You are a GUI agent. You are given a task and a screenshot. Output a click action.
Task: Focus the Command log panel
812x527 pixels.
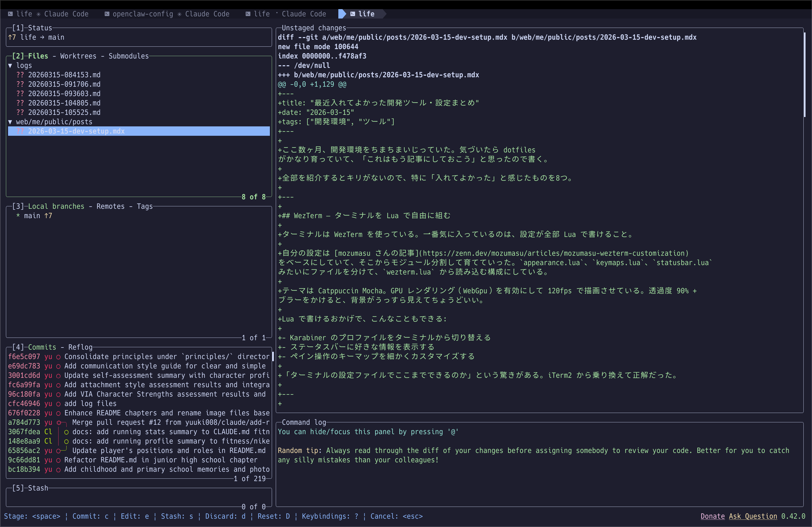point(539,464)
